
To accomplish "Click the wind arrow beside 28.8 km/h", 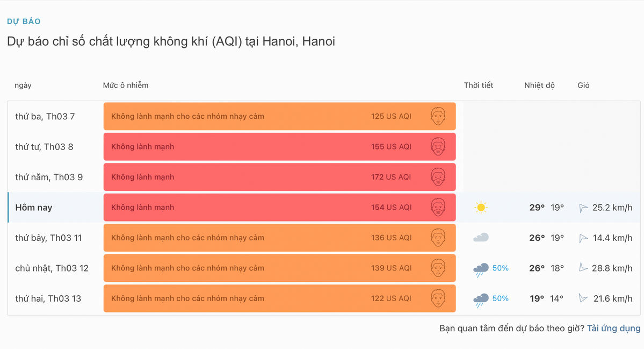I will (583, 268).
